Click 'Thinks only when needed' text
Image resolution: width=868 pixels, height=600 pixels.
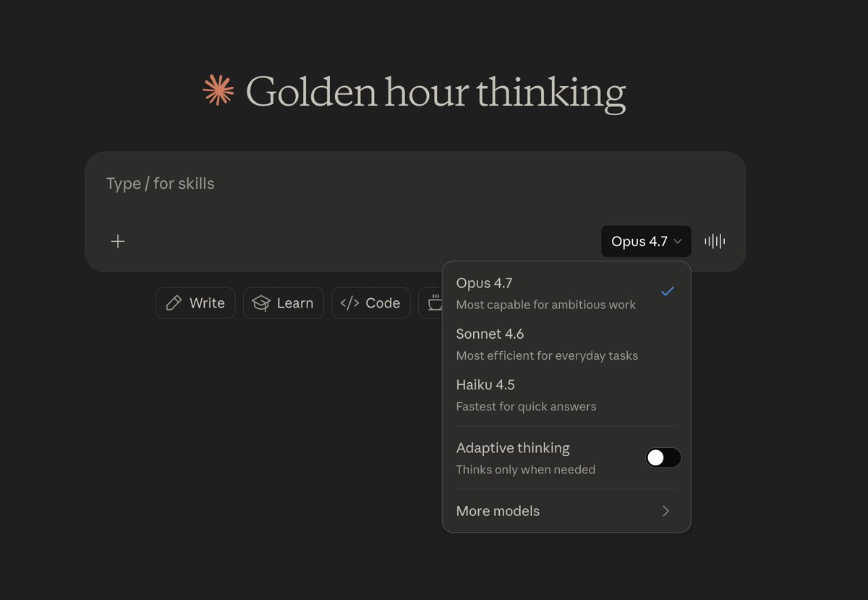coord(526,470)
